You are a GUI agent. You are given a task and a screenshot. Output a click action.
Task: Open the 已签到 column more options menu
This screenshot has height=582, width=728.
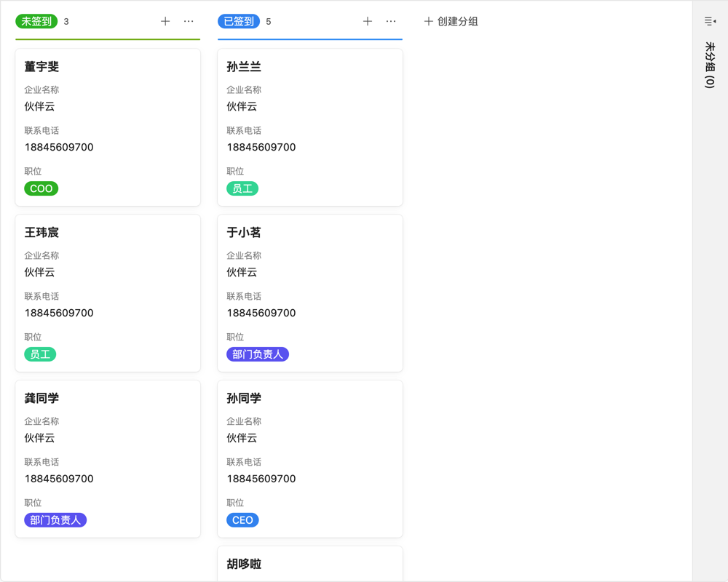(x=392, y=21)
